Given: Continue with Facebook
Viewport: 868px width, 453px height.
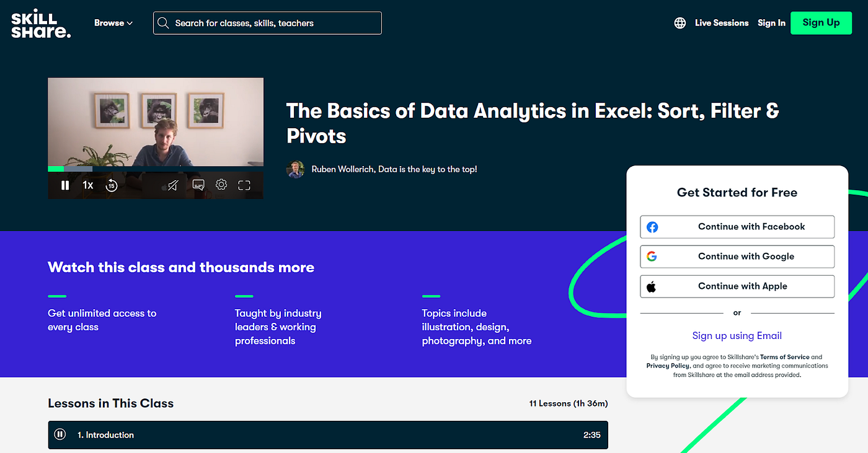Looking at the screenshot, I should point(737,227).
